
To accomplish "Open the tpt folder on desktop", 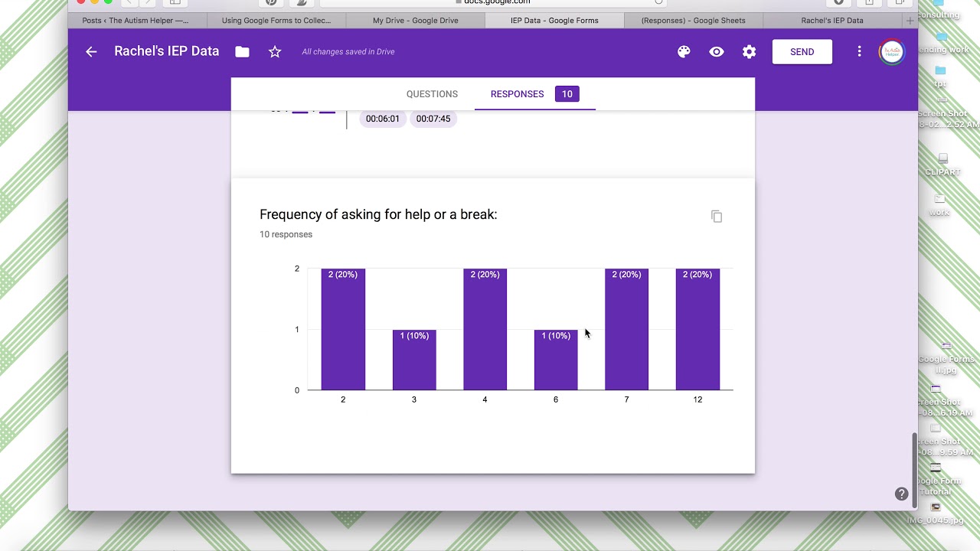I will (x=940, y=77).
